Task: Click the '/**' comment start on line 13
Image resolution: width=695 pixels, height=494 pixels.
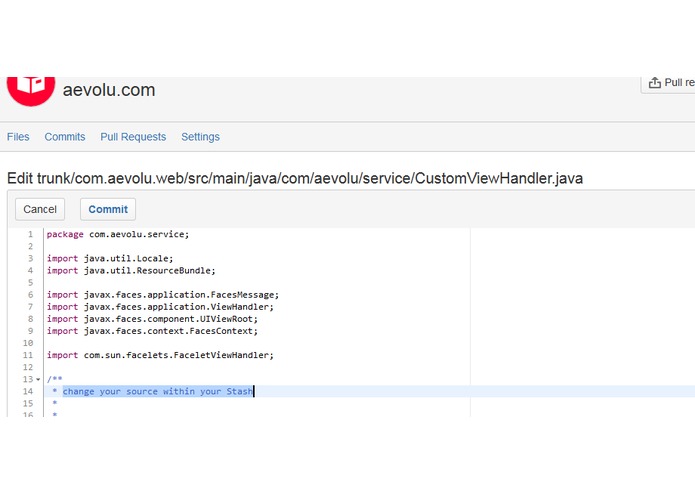Action: [55, 379]
